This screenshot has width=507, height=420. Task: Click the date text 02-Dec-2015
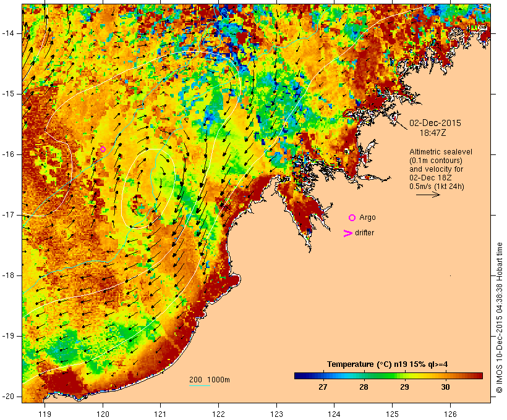pos(435,123)
